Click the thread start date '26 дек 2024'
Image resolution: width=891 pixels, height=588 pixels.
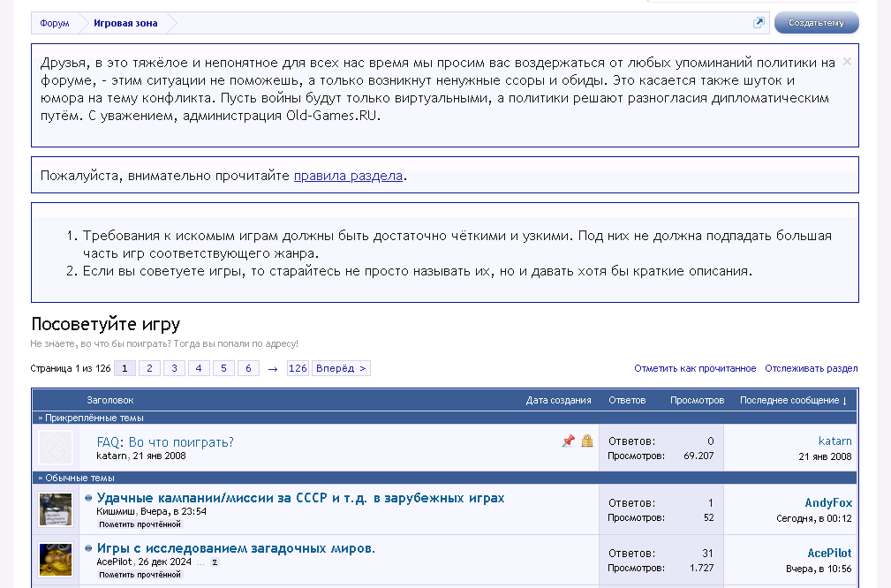point(164,562)
